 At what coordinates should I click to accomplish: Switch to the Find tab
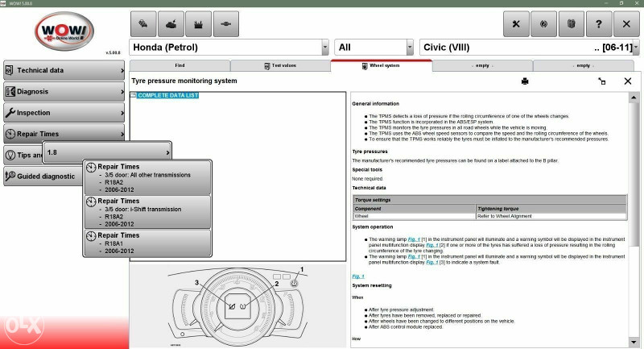pyautogui.click(x=180, y=65)
